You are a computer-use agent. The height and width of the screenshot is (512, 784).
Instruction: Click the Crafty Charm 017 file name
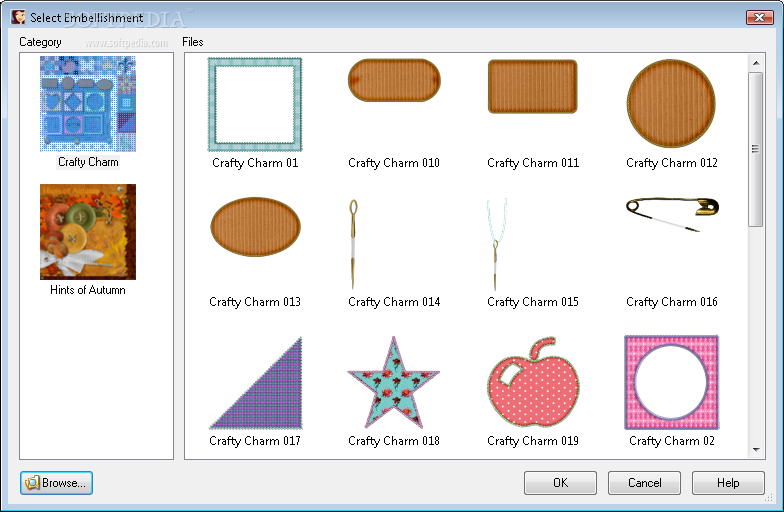(x=255, y=441)
